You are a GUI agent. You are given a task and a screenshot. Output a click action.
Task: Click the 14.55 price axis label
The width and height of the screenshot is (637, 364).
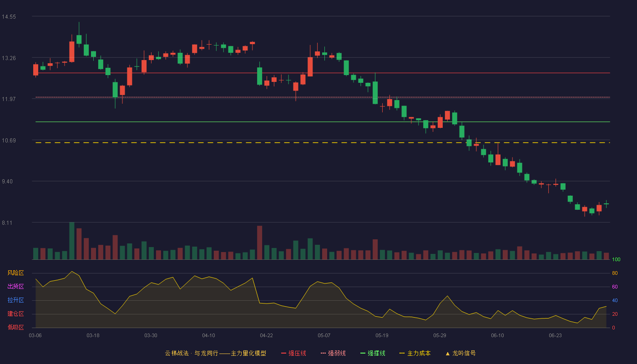click(9, 17)
